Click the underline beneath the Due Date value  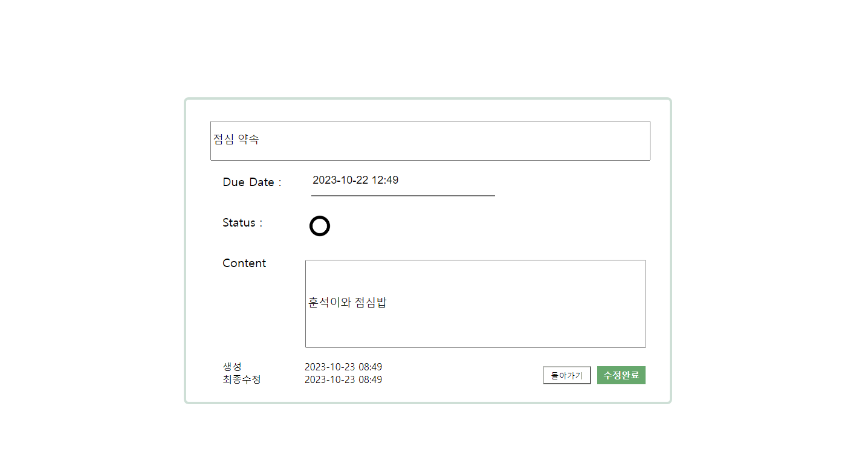[403, 196]
